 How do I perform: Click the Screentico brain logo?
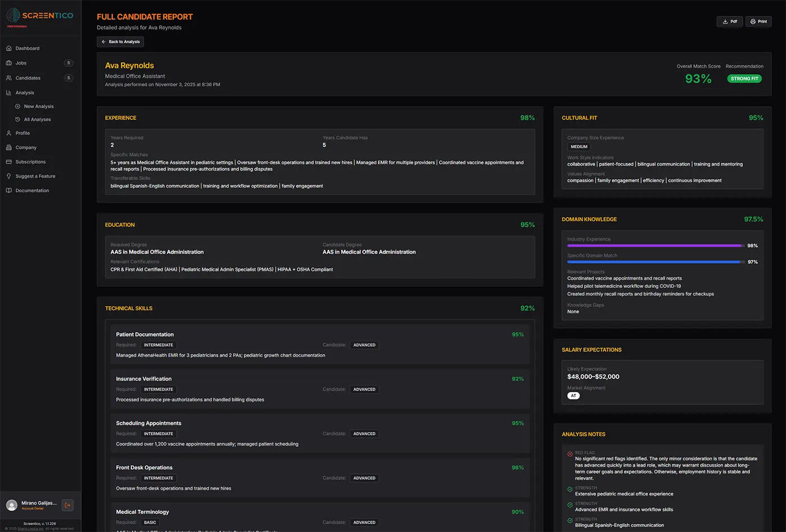coord(13,16)
